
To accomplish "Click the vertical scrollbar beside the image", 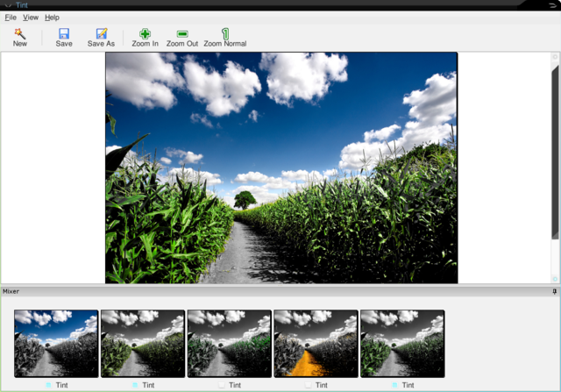I will (x=555, y=152).
